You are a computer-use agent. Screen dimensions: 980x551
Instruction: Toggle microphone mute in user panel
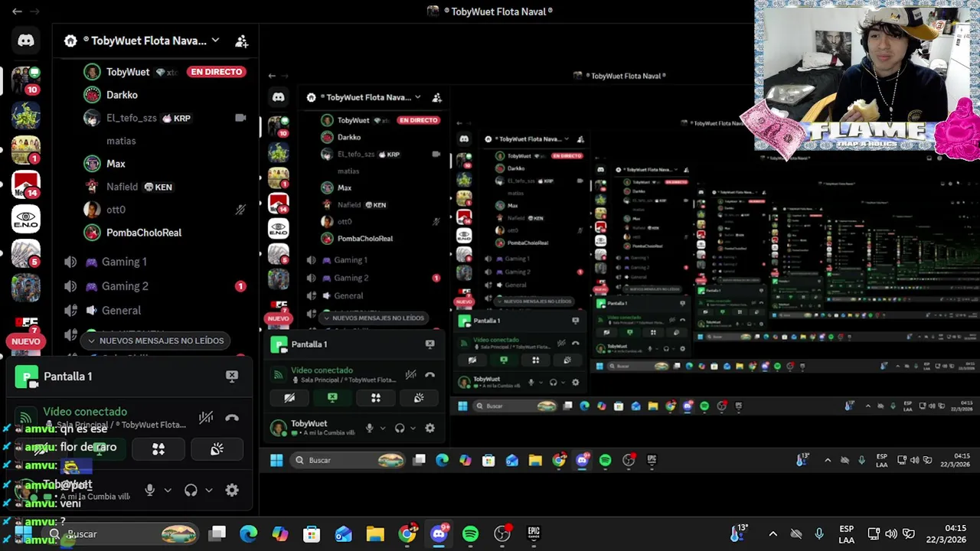tap(150, 490)
